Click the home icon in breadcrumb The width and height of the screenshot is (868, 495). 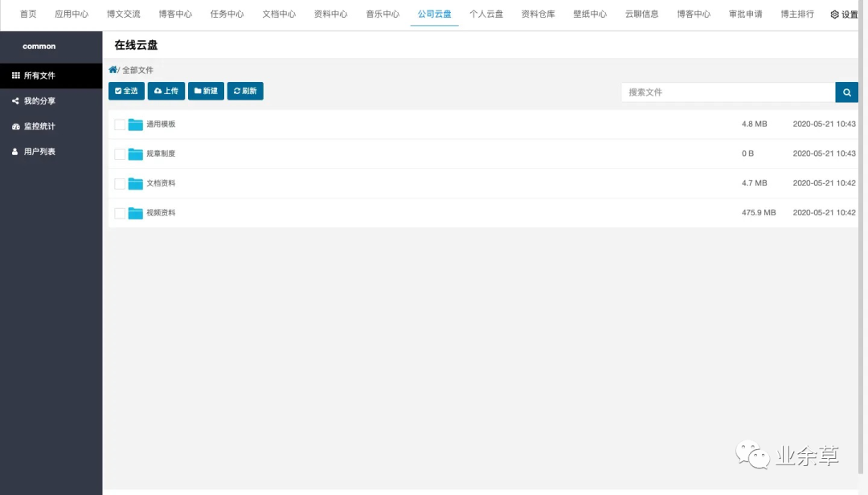113,70
